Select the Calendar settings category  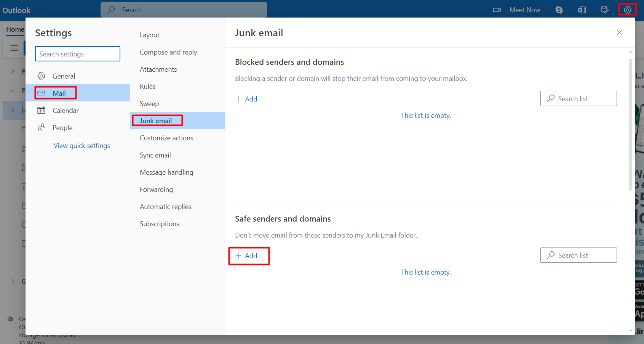(x=78, y=110)
